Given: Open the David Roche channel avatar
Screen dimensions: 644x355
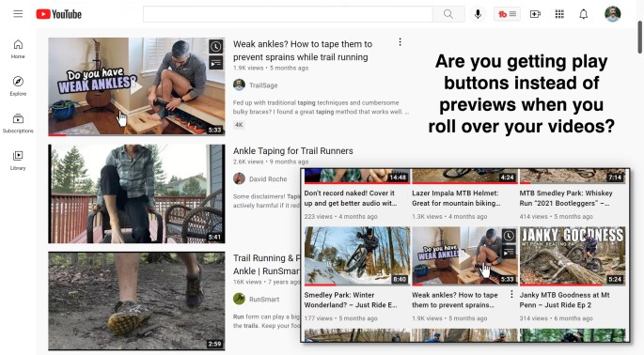Looking at the screenshot, I should tap(239, 178).
